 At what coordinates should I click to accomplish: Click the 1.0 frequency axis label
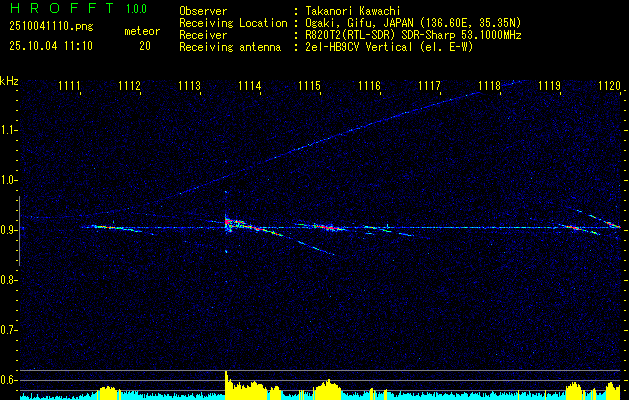pos(7,181)
